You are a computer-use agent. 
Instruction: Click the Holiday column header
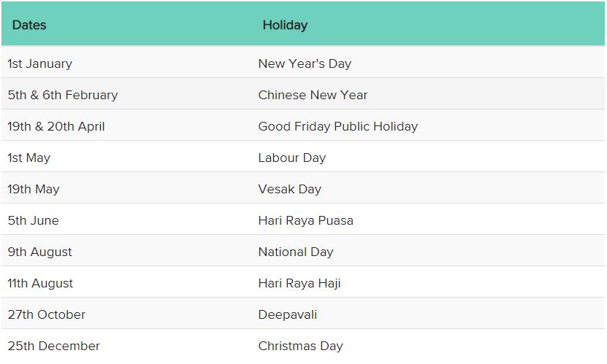click(x=285, y=25)
